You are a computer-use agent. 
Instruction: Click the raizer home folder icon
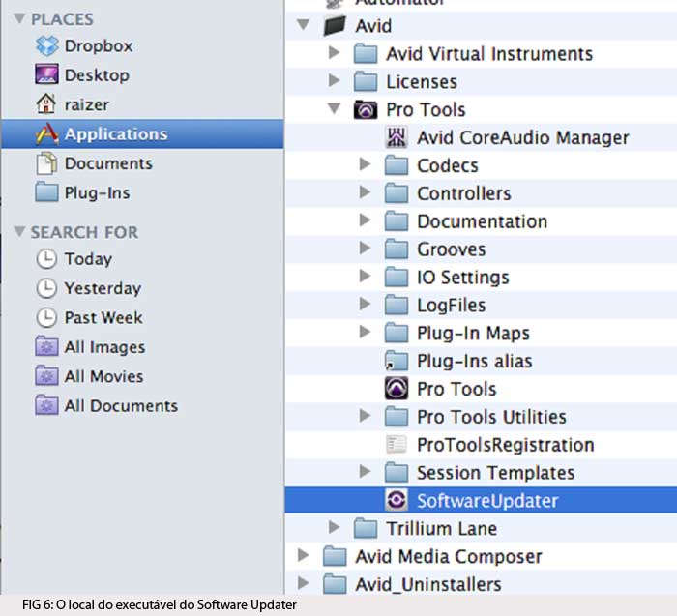tap(46, 104)
